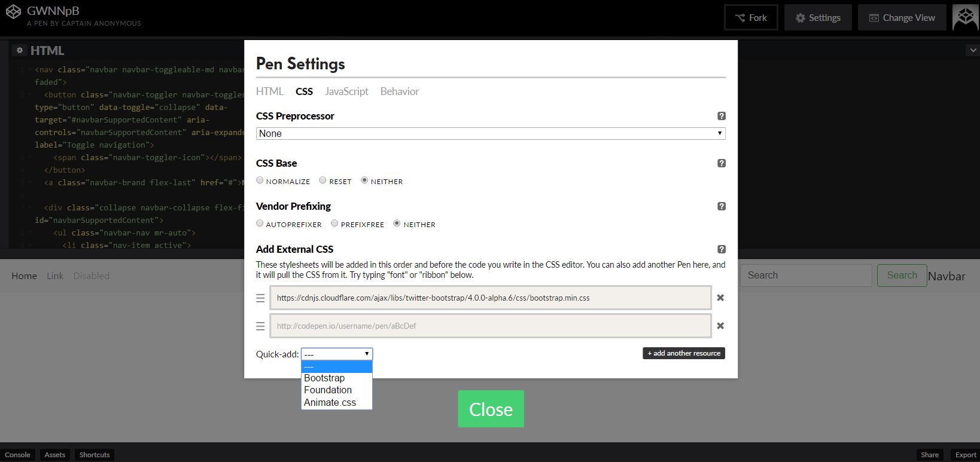Viewport: 980px width, 462px height.
Task: Switch to the JavaScript settings tab
Action: [346, 91]
